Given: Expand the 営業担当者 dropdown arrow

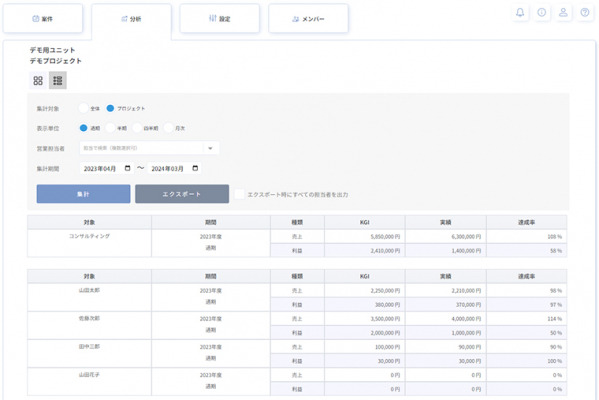Looking at the screenshot, I should (x=210, y=148).
